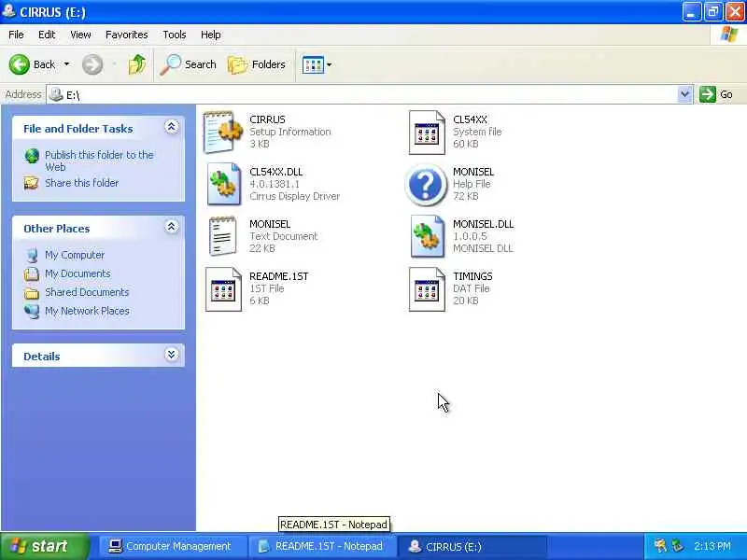Click the first system tray icon
The height and width of the screenshot is (560, 747).
point(660,546)
